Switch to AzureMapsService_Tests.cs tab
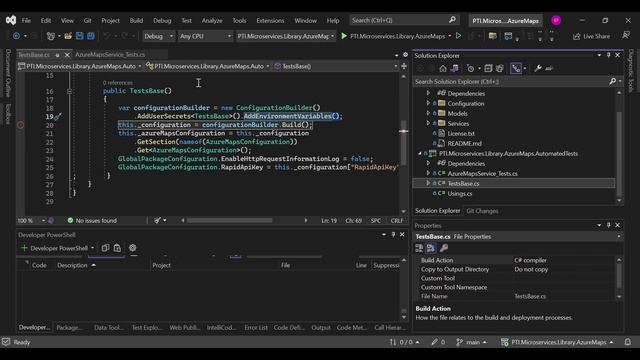 pyautogui.click(x=110, y=55)
